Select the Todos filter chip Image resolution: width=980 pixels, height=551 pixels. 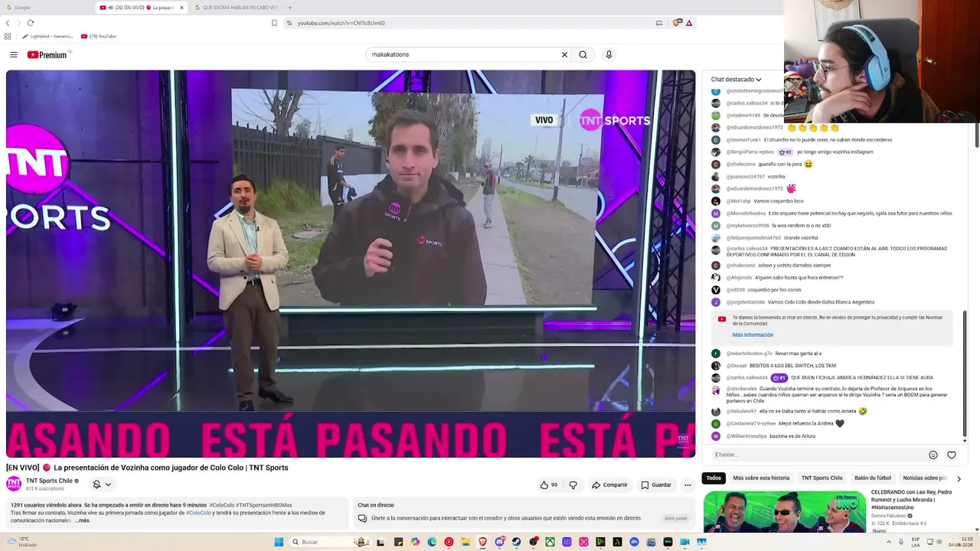(714, 478)
